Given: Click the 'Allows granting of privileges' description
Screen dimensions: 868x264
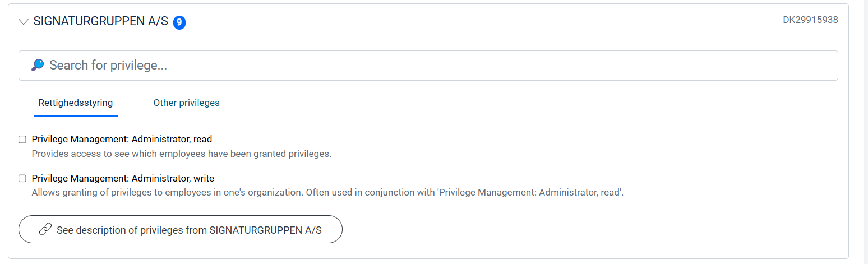Looking at the screenshot, I should tap(327, 192).
